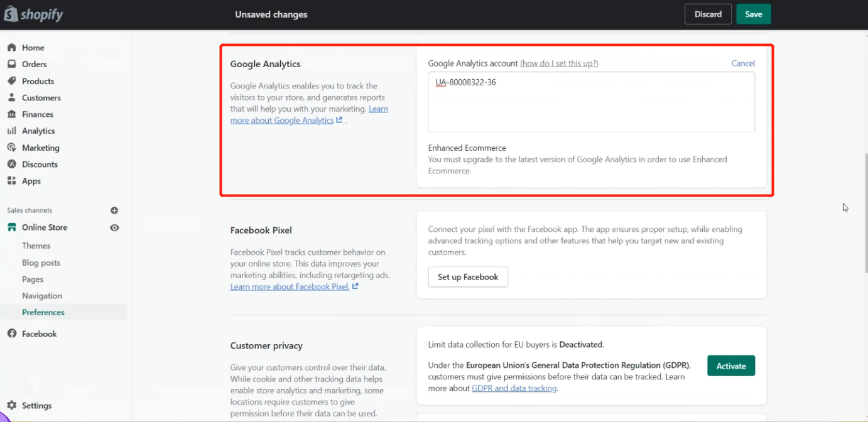Click the Orders inbox icon
Viewport: 868px width, 422px height.
pyautogui.click(x=11, y=64)
